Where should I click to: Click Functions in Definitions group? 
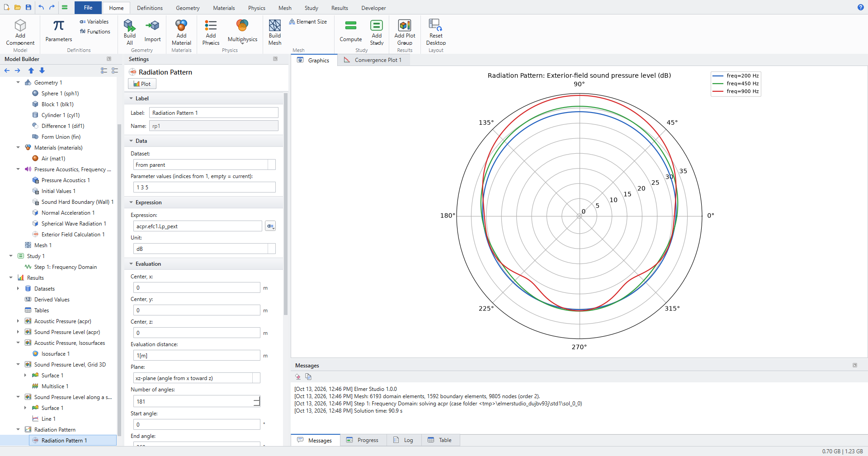[x=95, y=32]
